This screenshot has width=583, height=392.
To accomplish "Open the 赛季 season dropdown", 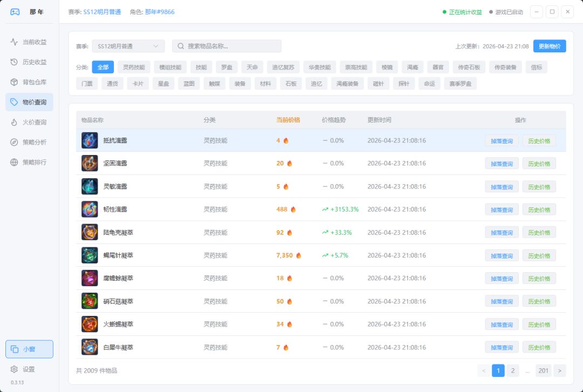I will (x=128, y=46).
